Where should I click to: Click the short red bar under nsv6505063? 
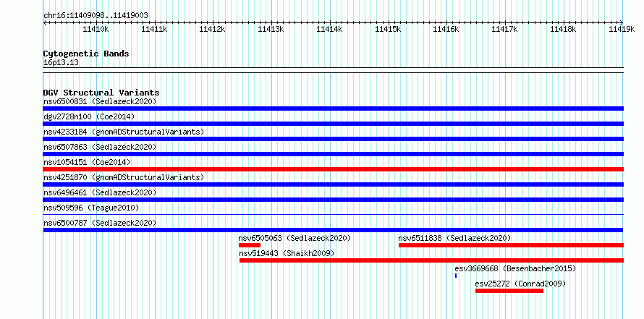click(x=250, y=245)
